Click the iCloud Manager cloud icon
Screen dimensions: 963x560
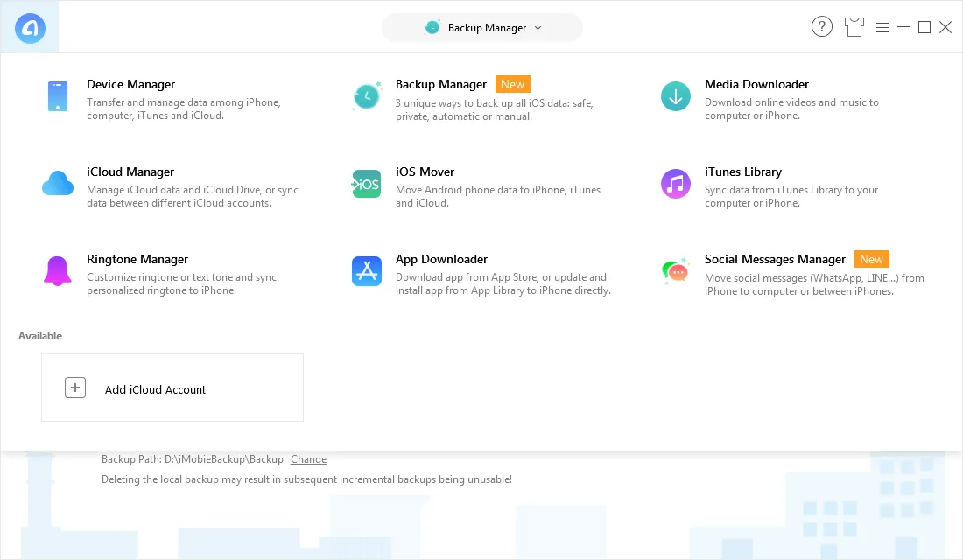click(x=58, y=184)
